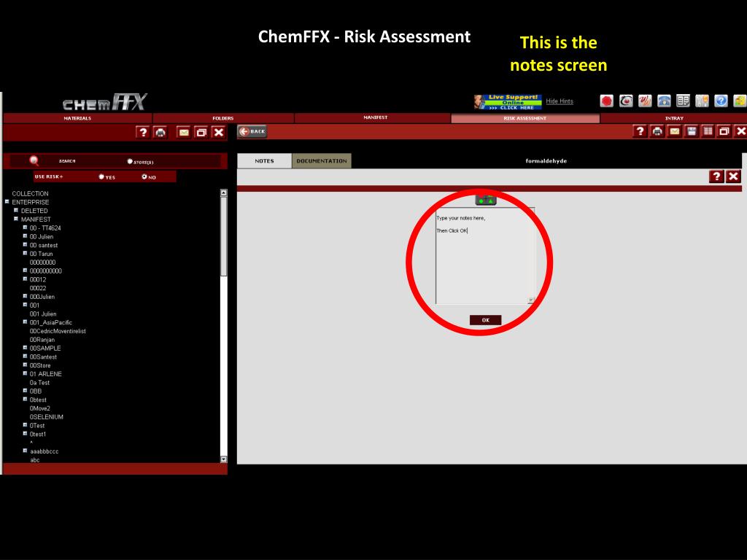Screen dimensions: 747x560
Task: Click the yellow-green icon at far right of top toolbar
Action: (x=740, y=101)
